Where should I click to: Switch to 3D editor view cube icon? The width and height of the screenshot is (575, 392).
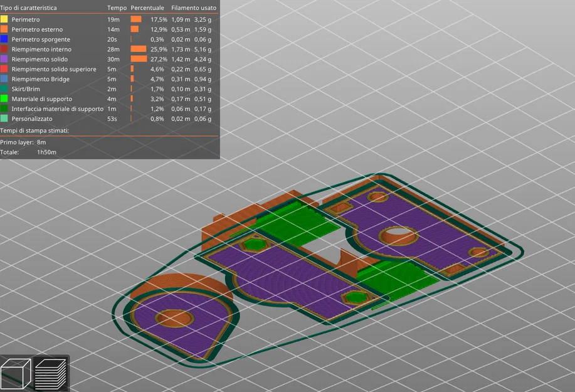pos(16,374)
